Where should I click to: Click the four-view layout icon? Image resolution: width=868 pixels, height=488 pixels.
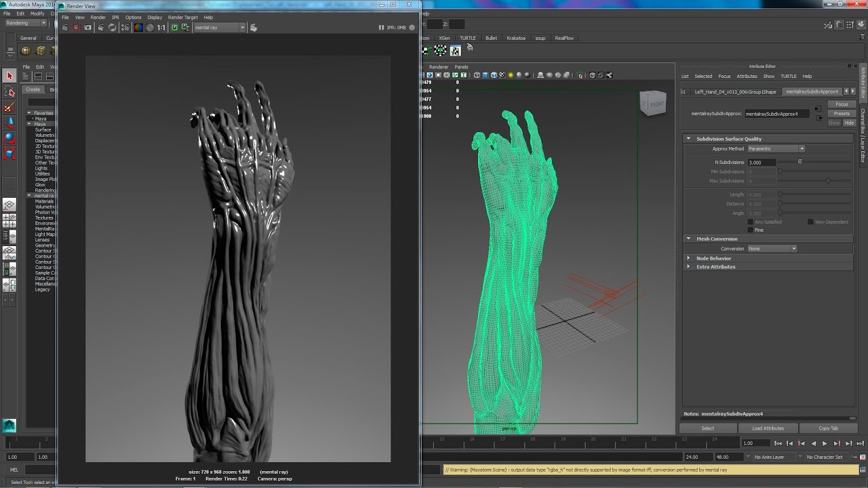tap(9, 221)
